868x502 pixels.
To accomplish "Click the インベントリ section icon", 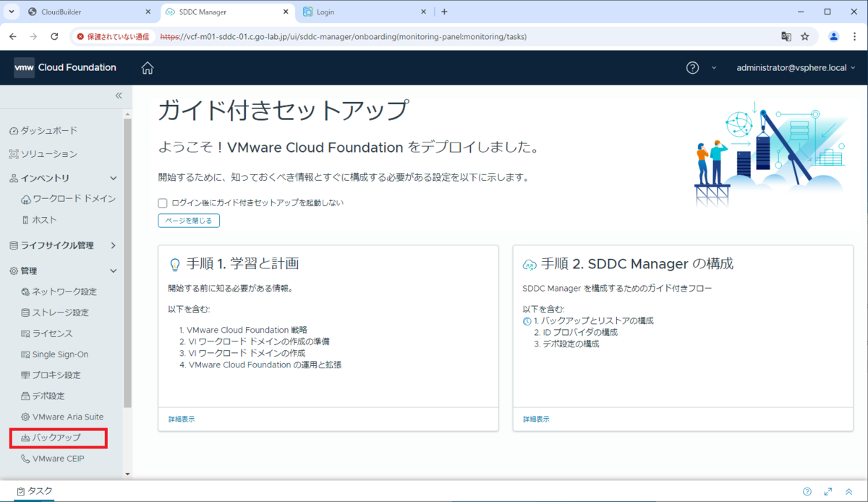I will tap(14, 178).
